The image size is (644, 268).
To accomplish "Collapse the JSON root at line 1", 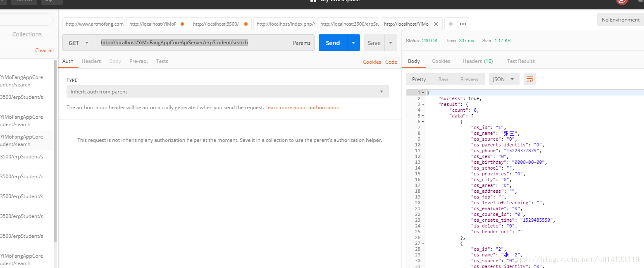I will coord(423,93).
